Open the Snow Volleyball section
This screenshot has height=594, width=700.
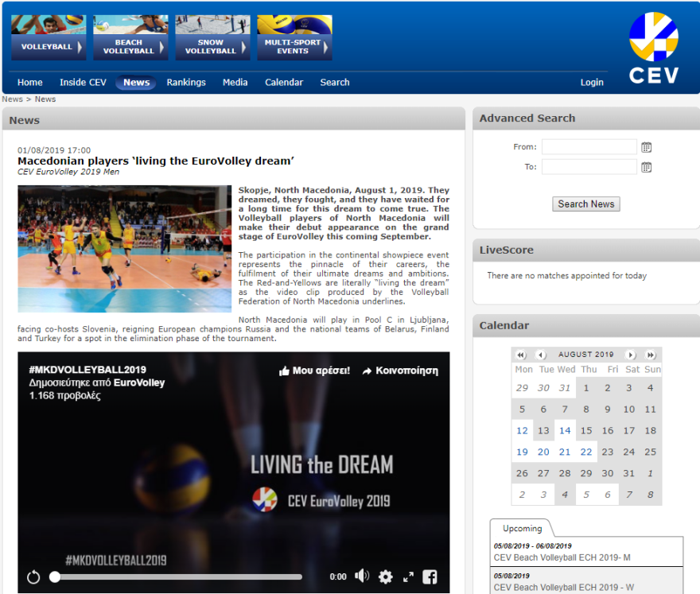pos(212,46)
